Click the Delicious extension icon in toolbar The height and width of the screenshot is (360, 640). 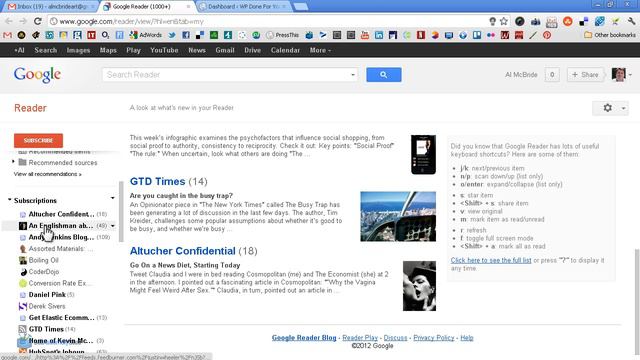click(x=584, y=21)
